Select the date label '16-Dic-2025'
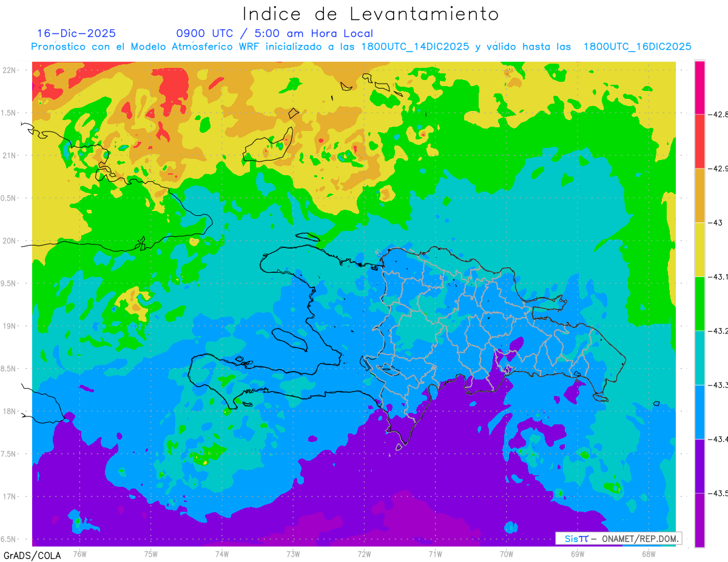The height and width of the screenshot is (562, 728). [76, 33]
